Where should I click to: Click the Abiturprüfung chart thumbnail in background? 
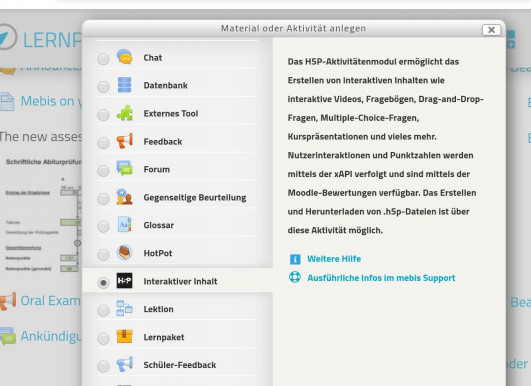point(42,216)
